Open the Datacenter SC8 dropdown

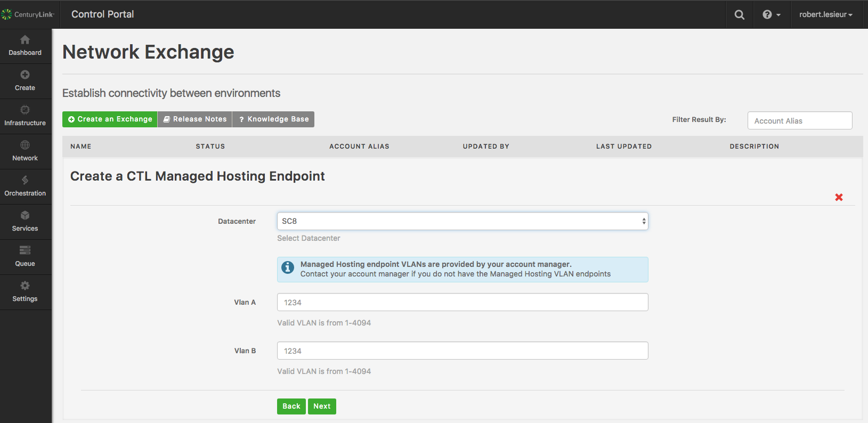tap(463, 221)
